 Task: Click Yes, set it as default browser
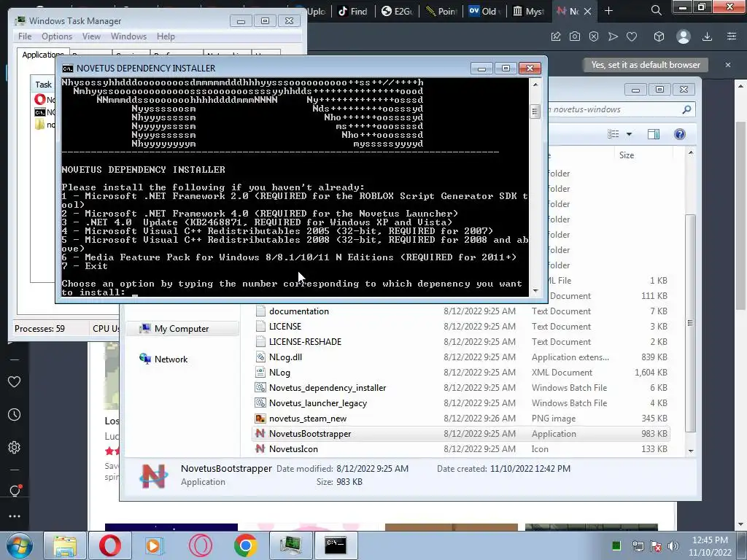click(646, 65)
